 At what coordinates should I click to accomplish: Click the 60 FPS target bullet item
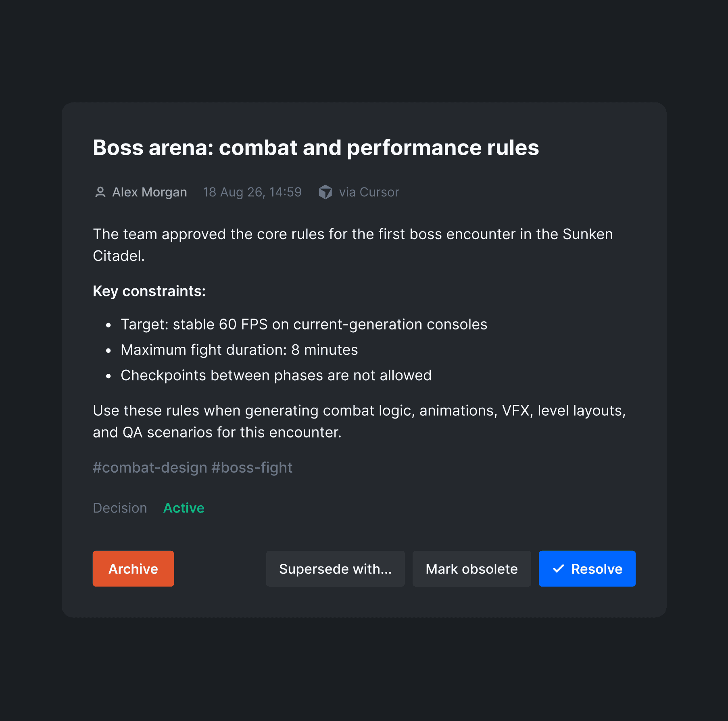(304, 325)
